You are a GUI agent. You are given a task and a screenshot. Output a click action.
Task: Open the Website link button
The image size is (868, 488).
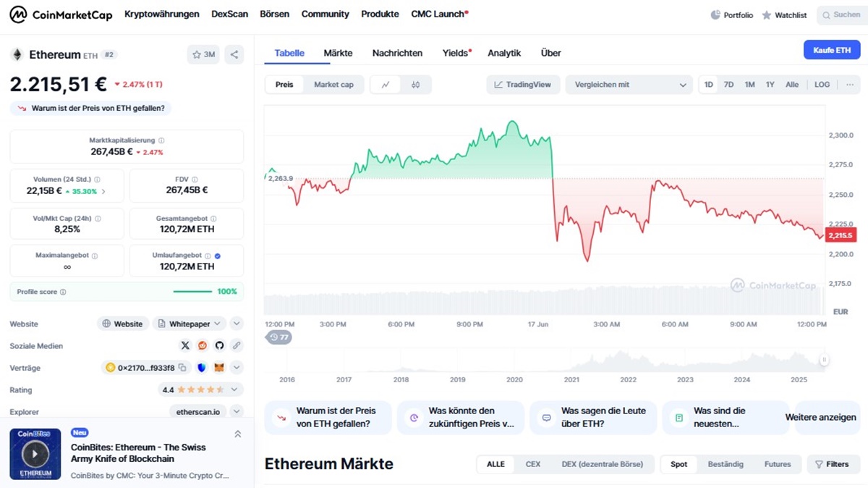[x=123, y=324]
